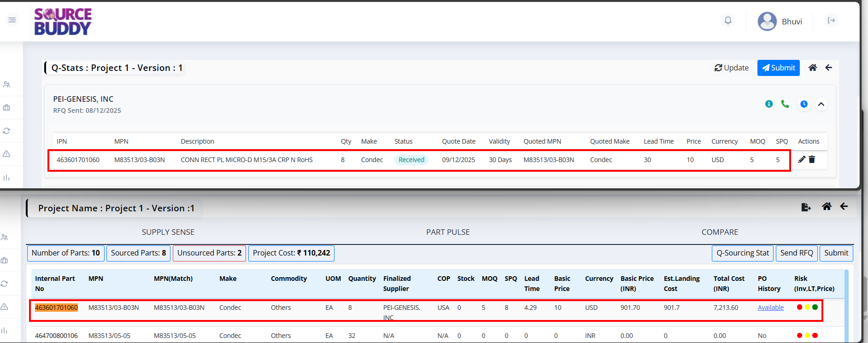Click the notification bell icon
Screen dimensions: 868x343
click(728, 21)
